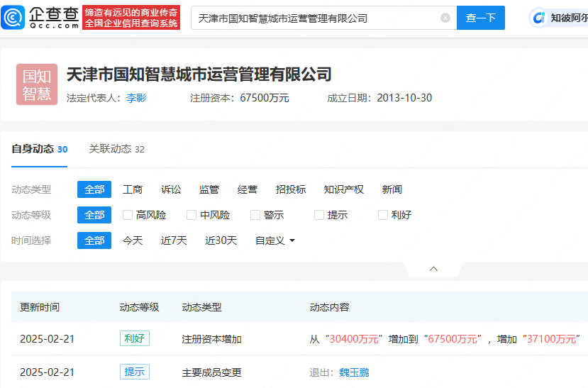Viewport: 588px width, 388px height.
Task: Open the 知彼阿尔 assistant icon
Action: coord(539,18)
